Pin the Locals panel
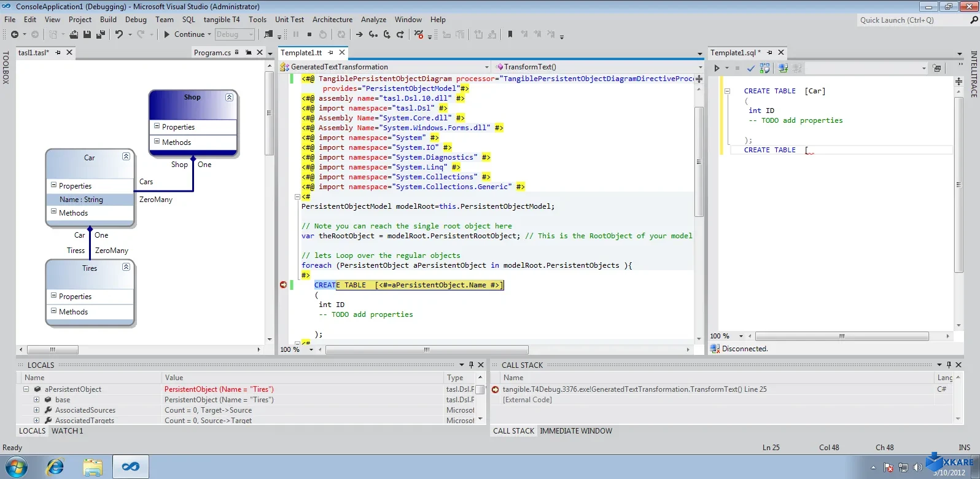Viewport: 980px width, 479px height. tap(471, 365)
